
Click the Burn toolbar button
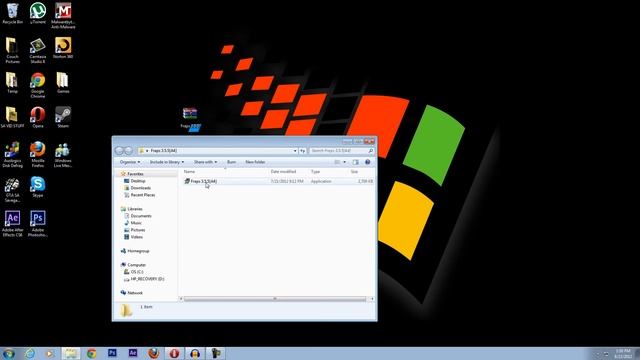[231, 162]
